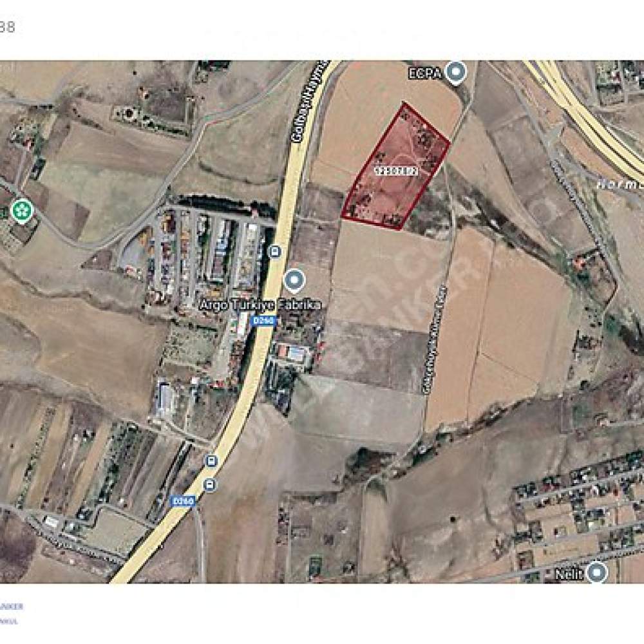Screen dimensions: 644x644
Task: Click the partial number text above the map
Action: (7, 28)
